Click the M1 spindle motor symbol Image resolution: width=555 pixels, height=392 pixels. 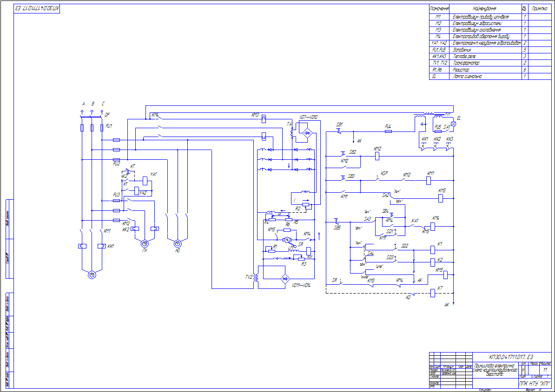point(92,274)
